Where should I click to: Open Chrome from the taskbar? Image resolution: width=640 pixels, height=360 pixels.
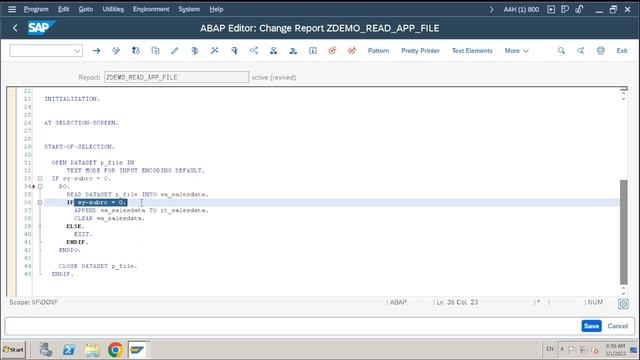coord(115,350)
